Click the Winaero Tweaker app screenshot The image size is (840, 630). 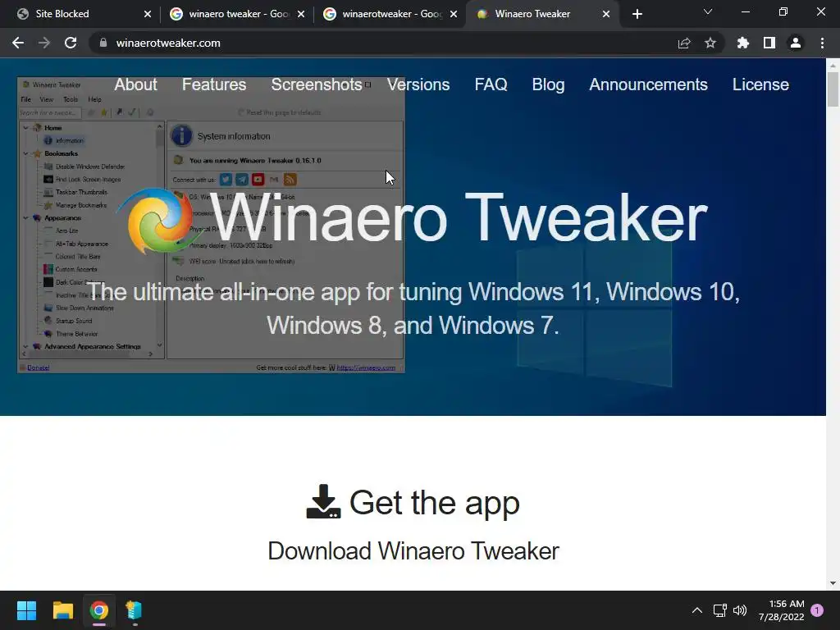(211, 225)
